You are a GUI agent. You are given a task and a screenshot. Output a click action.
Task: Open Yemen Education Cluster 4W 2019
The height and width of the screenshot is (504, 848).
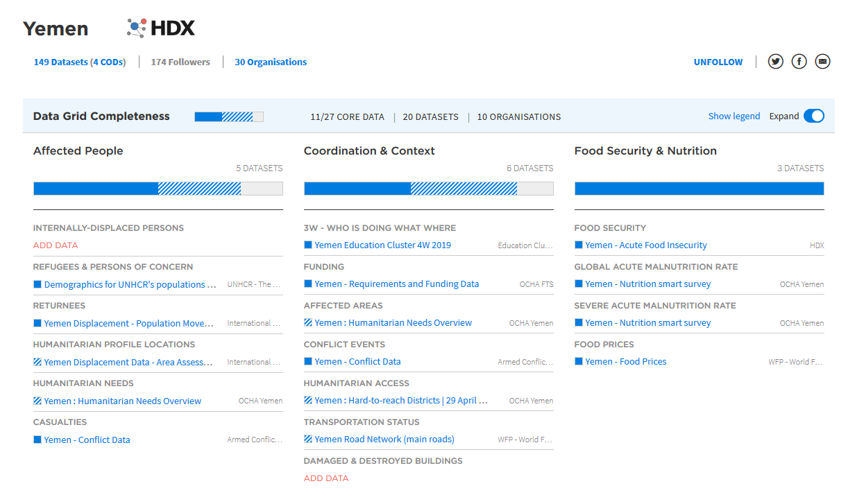(383, 245)
